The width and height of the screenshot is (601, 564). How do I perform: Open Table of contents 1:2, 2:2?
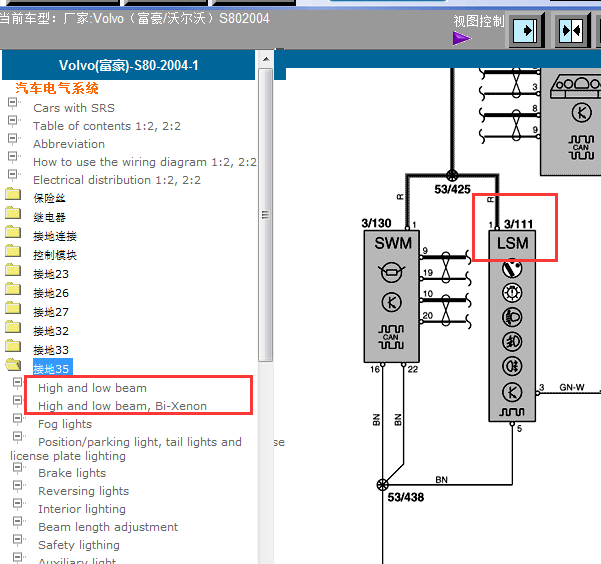coord(107,126)
